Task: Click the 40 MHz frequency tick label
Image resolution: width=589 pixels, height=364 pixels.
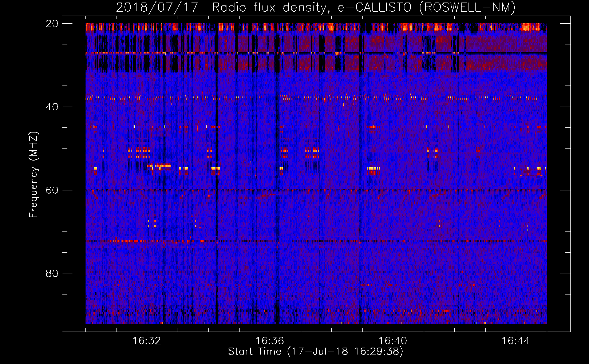Action: point(52,107)
